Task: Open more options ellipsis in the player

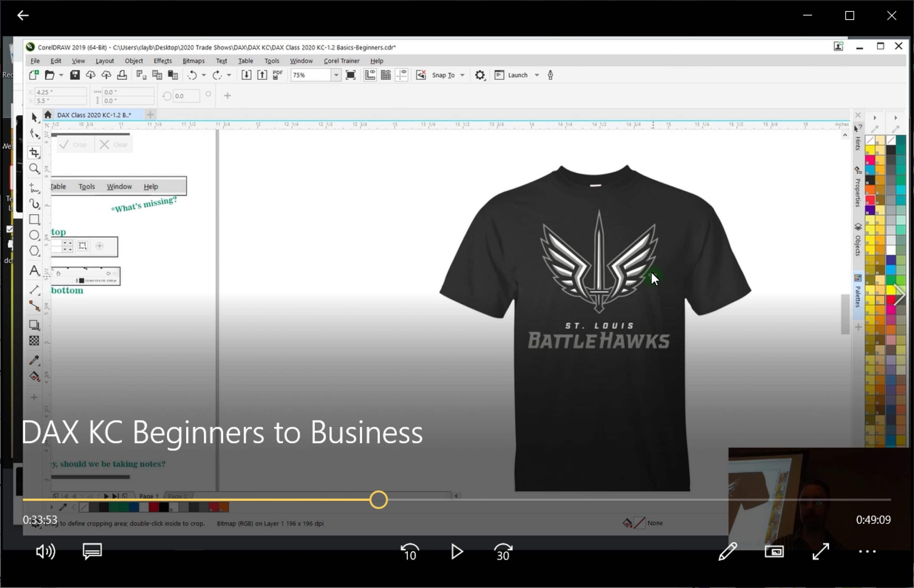Action: 867,552
